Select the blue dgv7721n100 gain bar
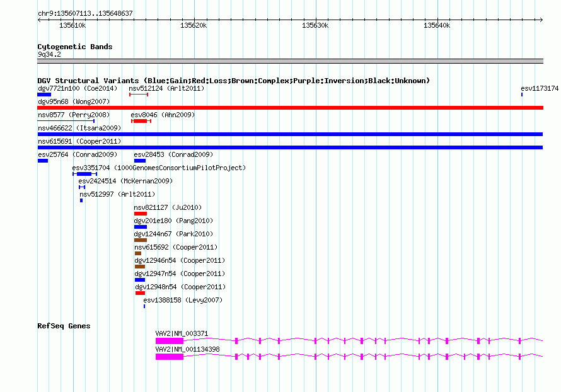The height and width of the screenshot is (392, 561). pyautogui.click(x=44, y=95)
